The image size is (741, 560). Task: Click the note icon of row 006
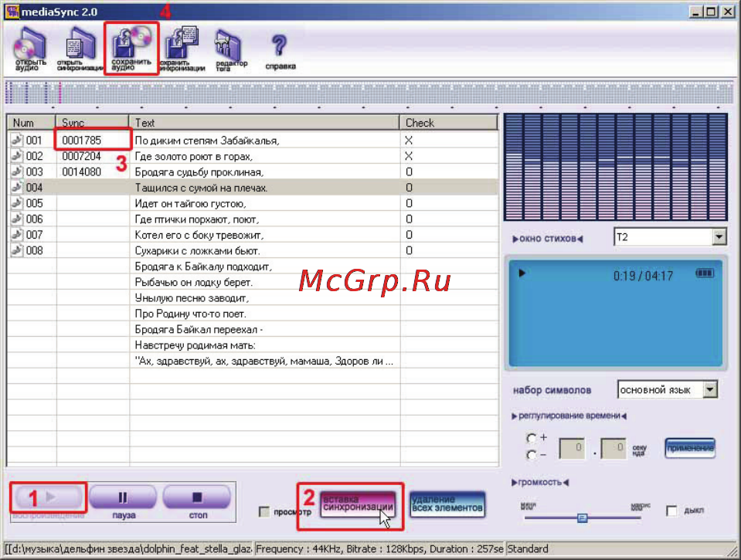click(17, 219)
